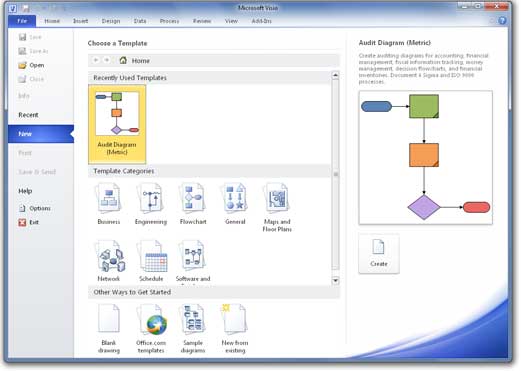Click Exit to quit Visio
Screen dimensions: 521x371
tap(29, 222)
